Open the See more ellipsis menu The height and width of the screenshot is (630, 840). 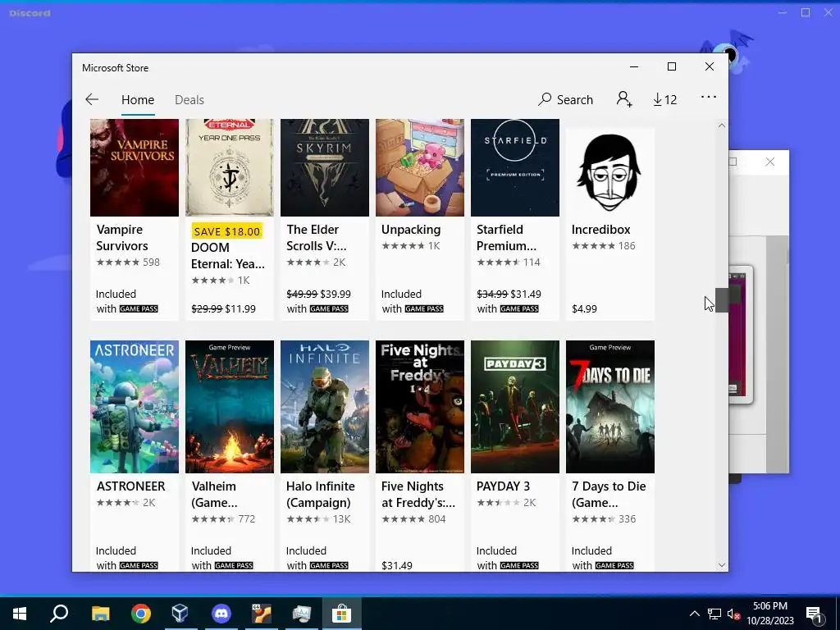[x=708, y=97]
